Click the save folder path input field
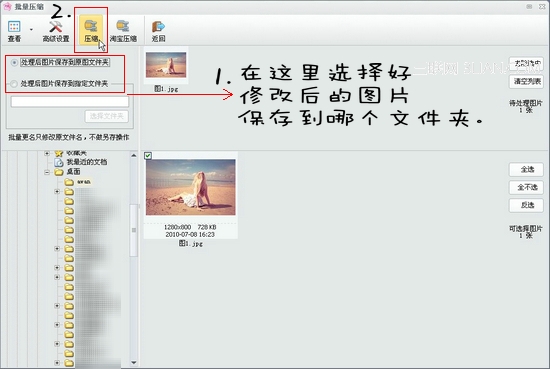550x369 pixels. click(x=70, y=101)
